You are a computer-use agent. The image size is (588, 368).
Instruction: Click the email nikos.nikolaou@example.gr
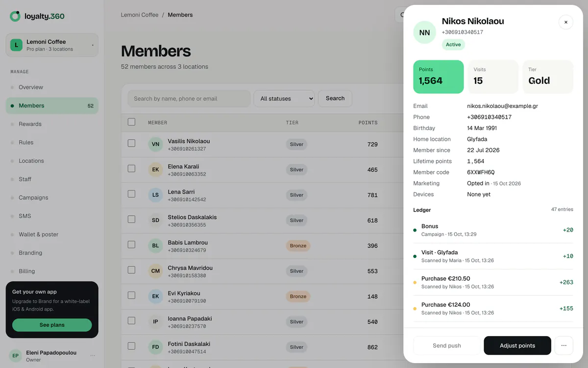502,106
